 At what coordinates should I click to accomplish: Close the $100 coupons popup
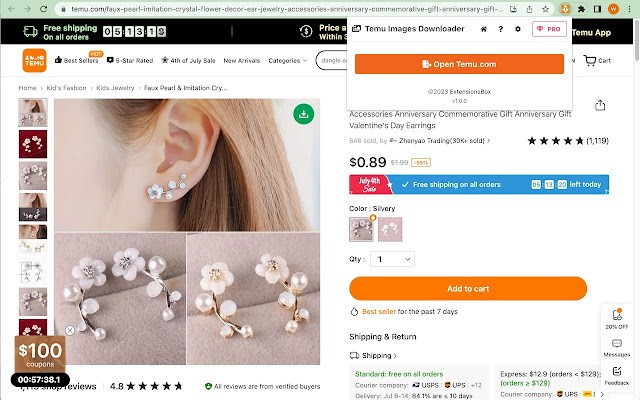pos(70,330)
